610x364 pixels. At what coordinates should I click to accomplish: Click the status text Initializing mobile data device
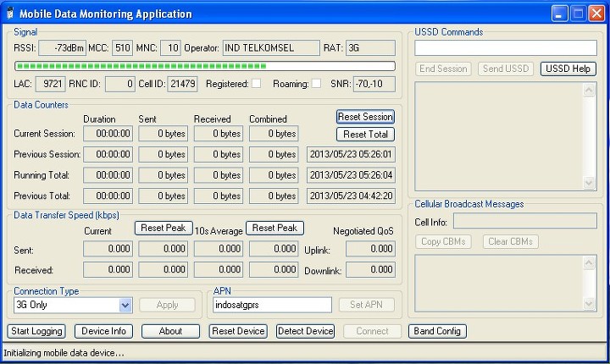[x=64, y=353]
